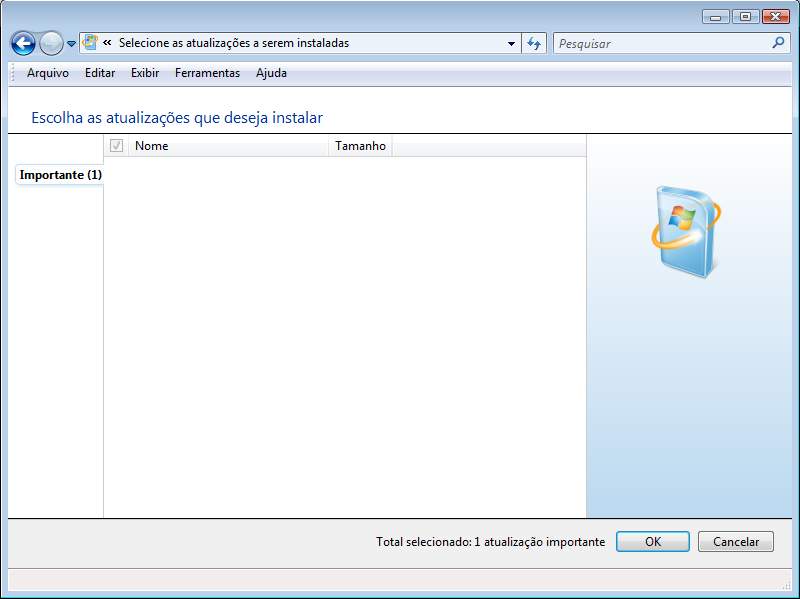
Task: Click the refresh button beside address bar
Action: [534, 43]
